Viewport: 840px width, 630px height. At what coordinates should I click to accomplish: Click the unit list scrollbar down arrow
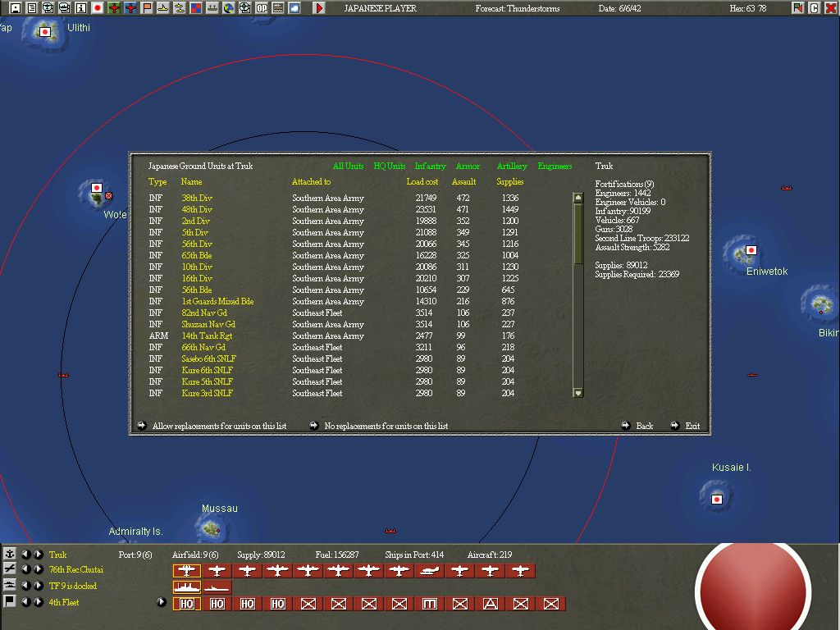coord(578,393)
